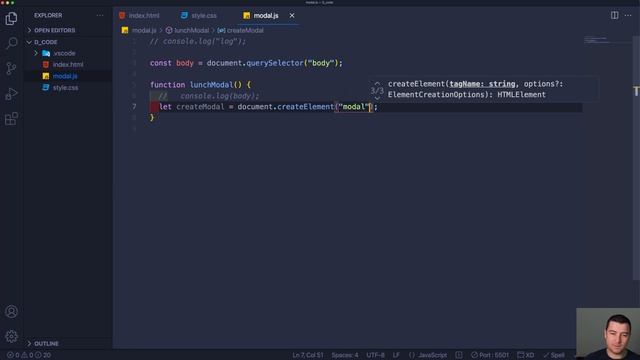Viewport: 640px width, 360px height.
Task: Open style.css in the explorer tree
Action: coord(65,87)
